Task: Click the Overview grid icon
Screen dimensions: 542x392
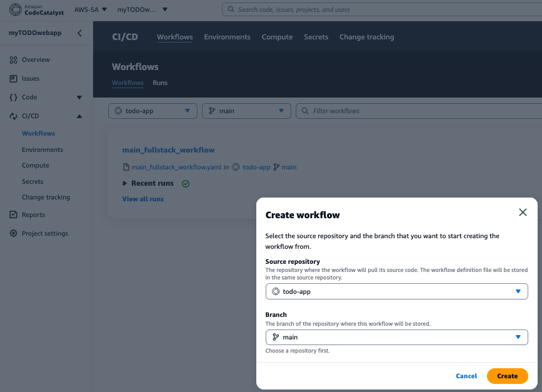Action: click(13, 60)
